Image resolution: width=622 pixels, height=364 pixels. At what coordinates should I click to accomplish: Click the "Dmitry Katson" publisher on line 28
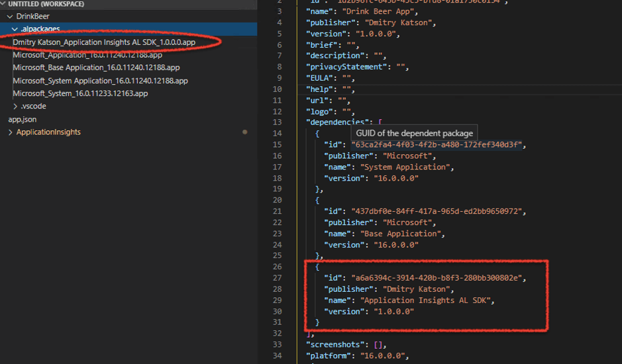coord(416,289)
